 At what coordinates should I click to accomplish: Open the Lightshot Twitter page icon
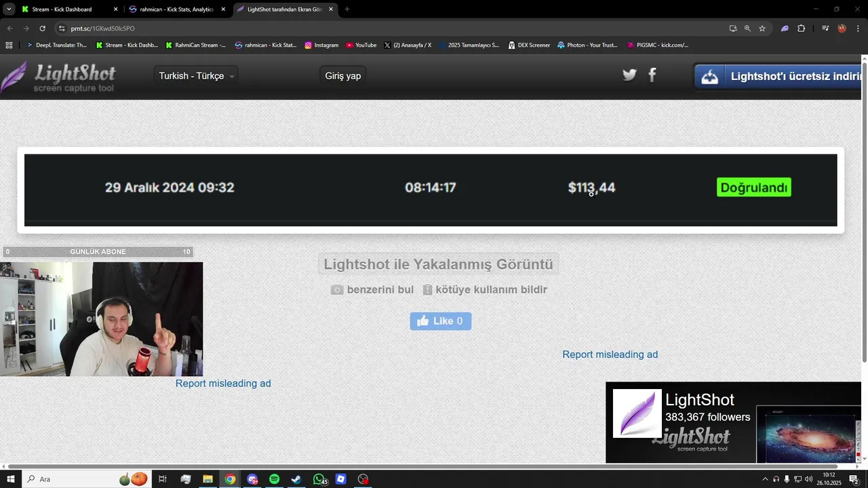click(x=629, y=75)
